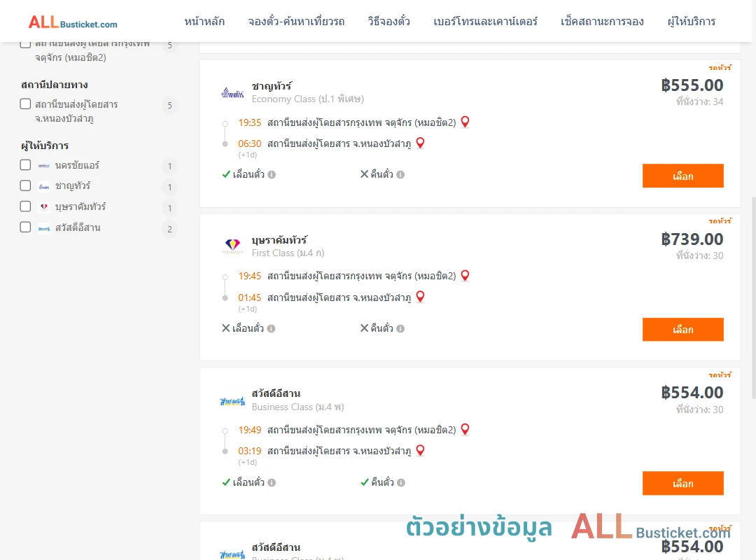Image resolution: width=756 pixels, height=560 pixels.
Task: Open map pin for 03:19 arrival station
Action: pos(421,451)
